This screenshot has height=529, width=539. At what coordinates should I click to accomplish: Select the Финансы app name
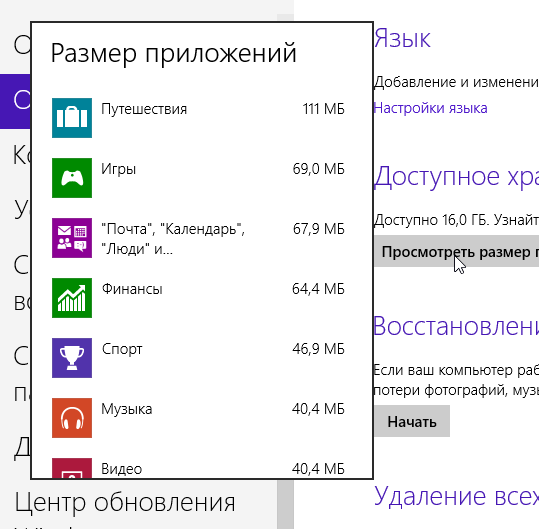click(132, 289)
